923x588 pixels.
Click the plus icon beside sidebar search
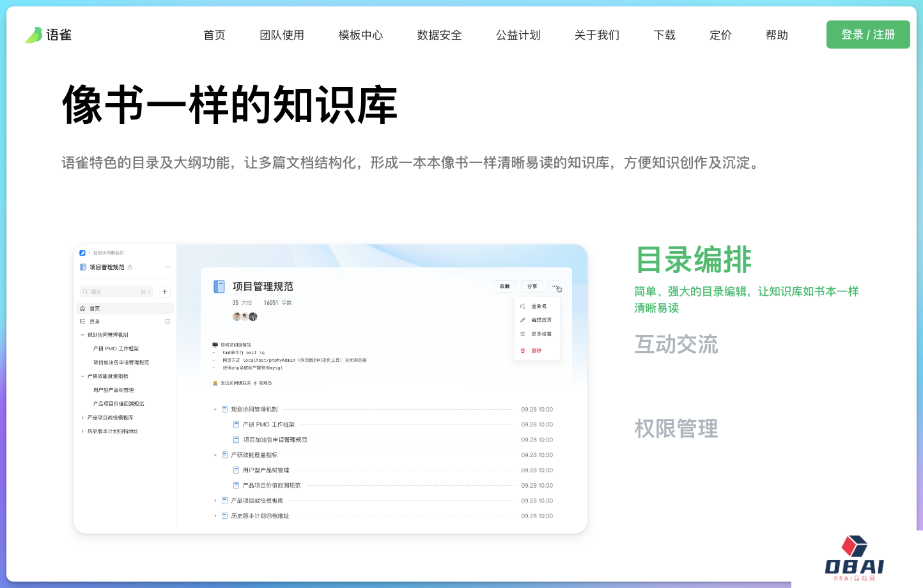pos(165,291)
